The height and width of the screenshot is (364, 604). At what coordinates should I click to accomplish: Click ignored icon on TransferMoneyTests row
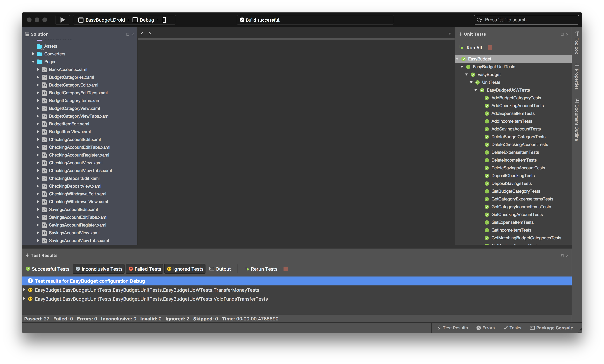click(30, 290)
